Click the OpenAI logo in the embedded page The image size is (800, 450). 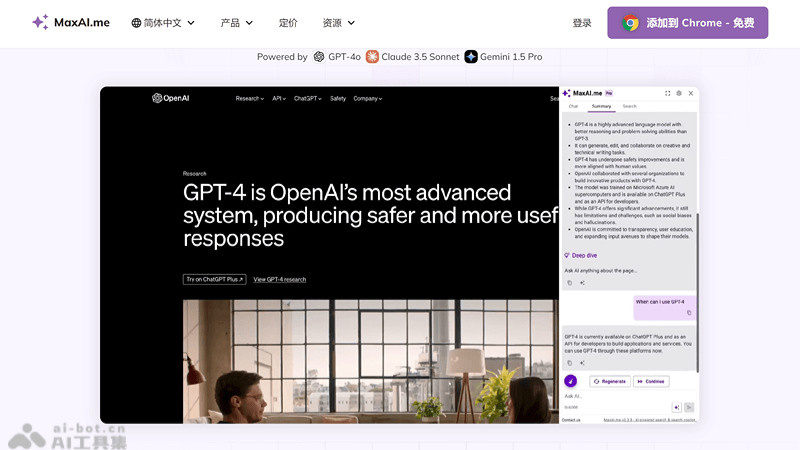click(171, 98)
